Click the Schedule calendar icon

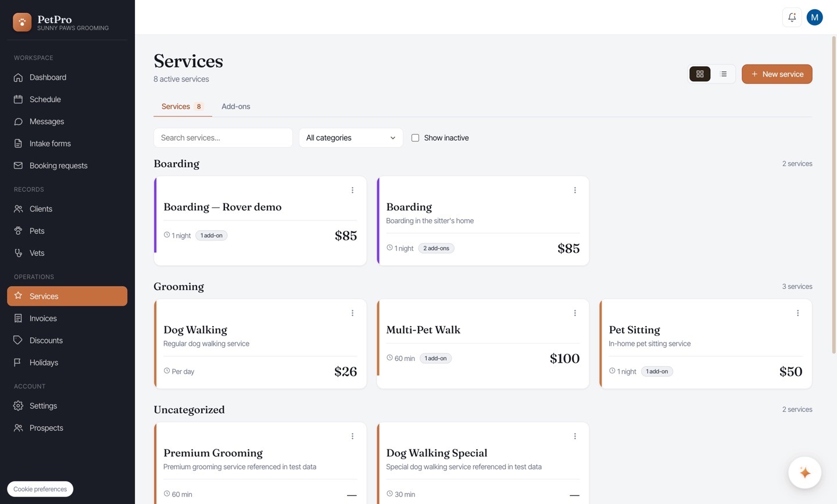(19, 99)
